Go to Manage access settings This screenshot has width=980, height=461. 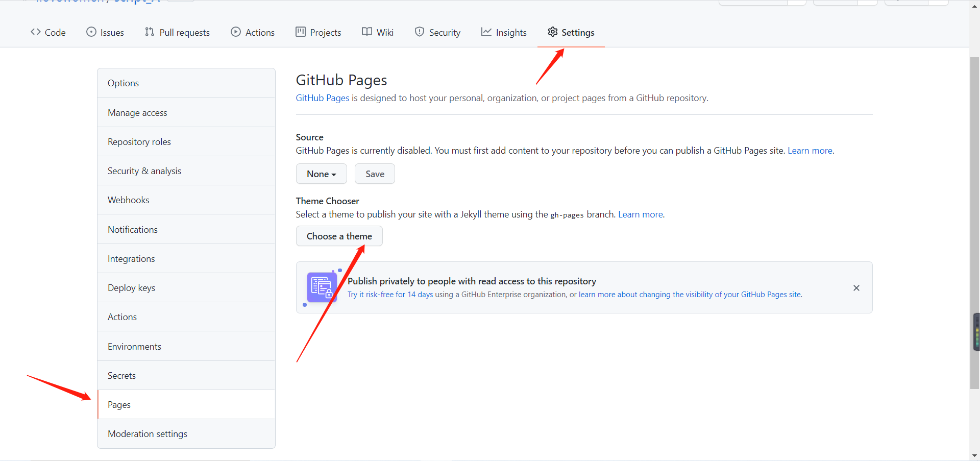point(137,112)
